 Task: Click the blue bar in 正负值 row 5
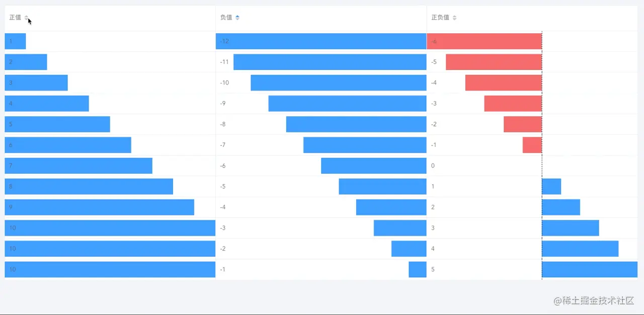pos(589,269)
